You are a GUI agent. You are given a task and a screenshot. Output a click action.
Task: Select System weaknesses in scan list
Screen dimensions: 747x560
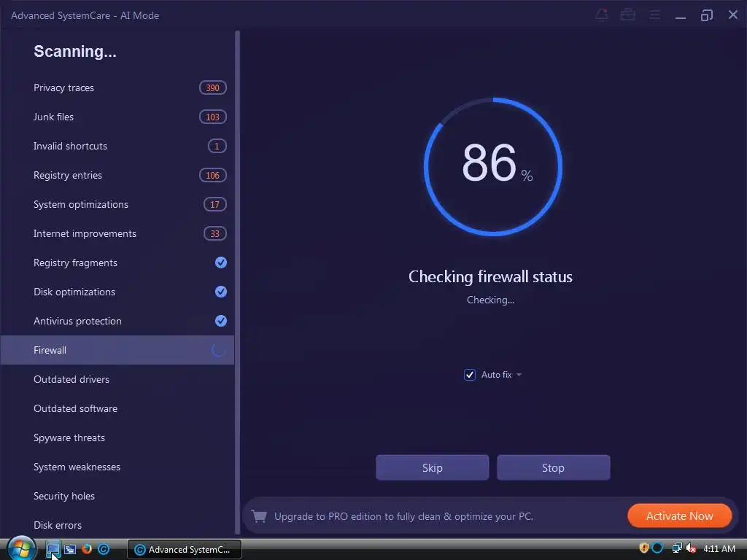117,467
